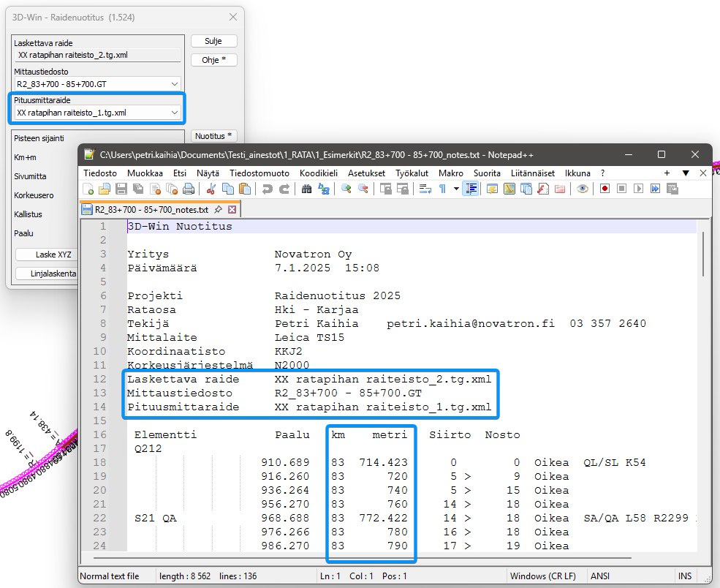Toggle the monitoring eye icon
This screenshot has height=588, width=720.
[x=583, y=189]
